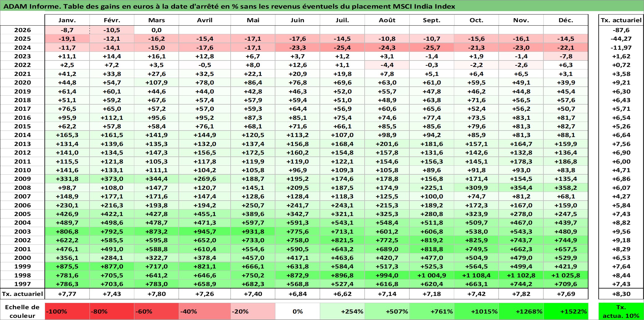Click the 2009 row label

(23, 179)
